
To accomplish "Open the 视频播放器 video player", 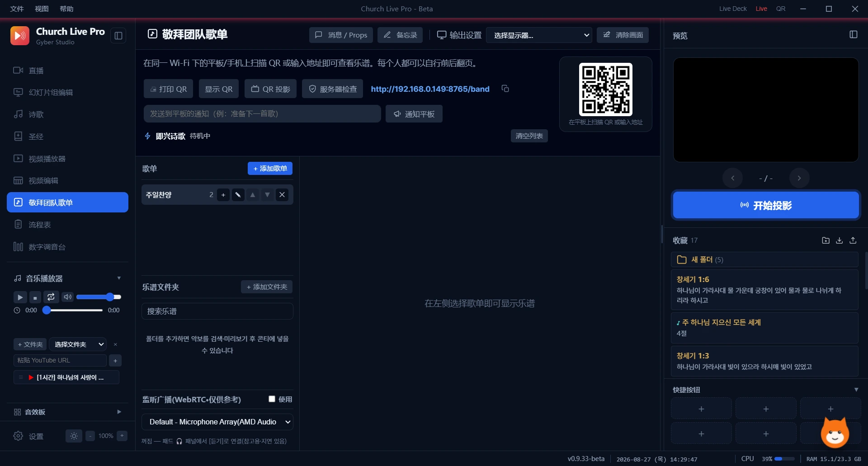I will tap(67, 159).
